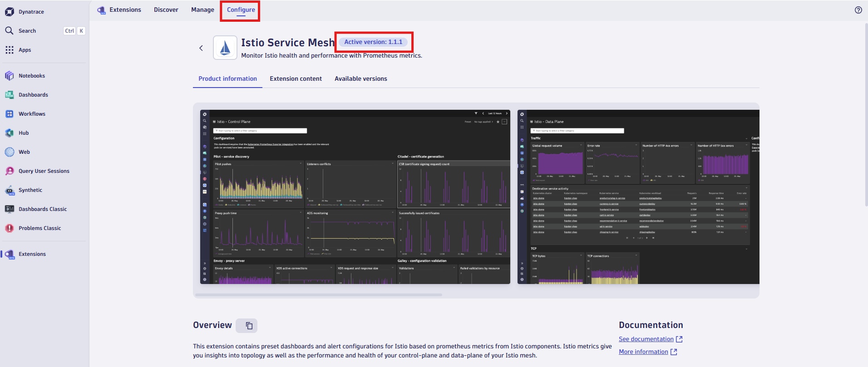Click the Istio sailboat extension logo
The image size is (868, 367).
(x=225, y=48)
